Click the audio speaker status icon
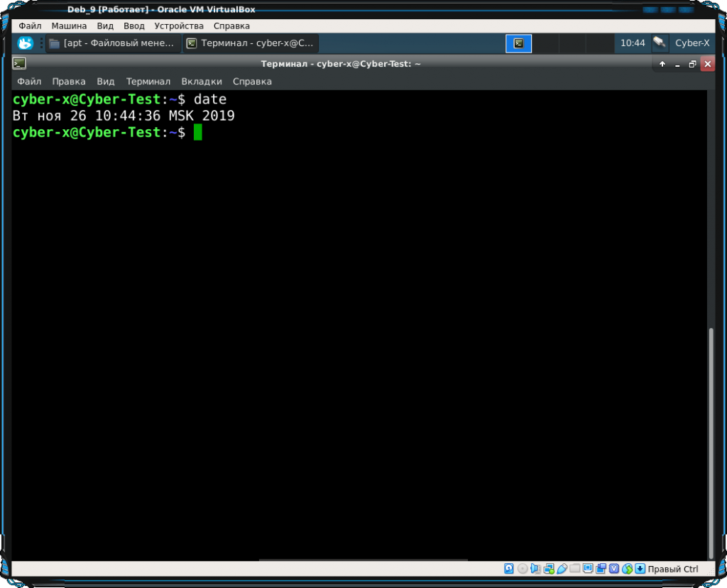This screenshot has height=588, width=727. [x=535, y=569]
